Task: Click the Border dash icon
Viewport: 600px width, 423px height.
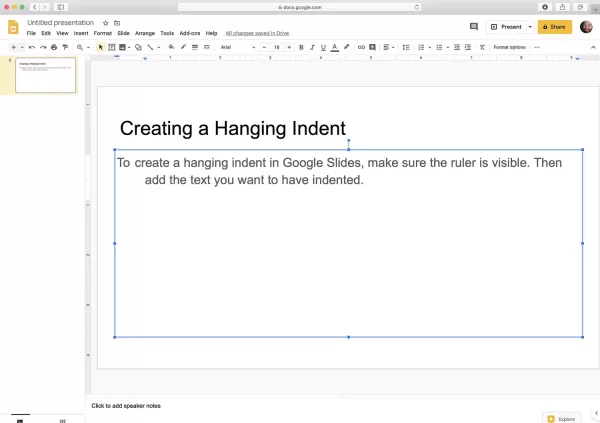Action: click(207, 47)
